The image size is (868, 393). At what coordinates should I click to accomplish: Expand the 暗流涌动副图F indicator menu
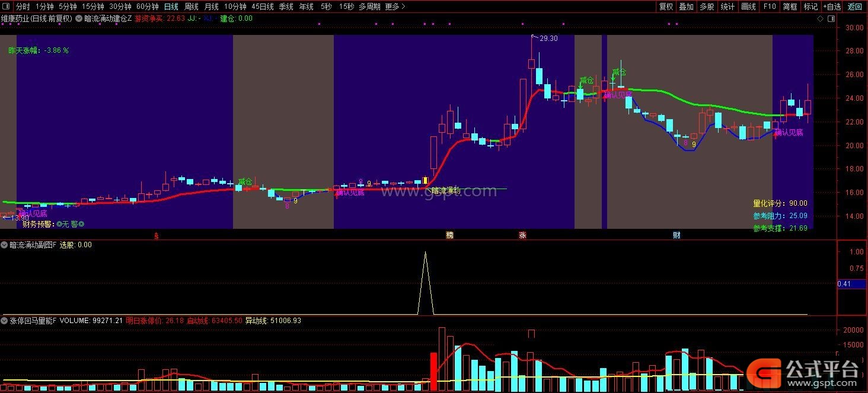coord(5,245)
